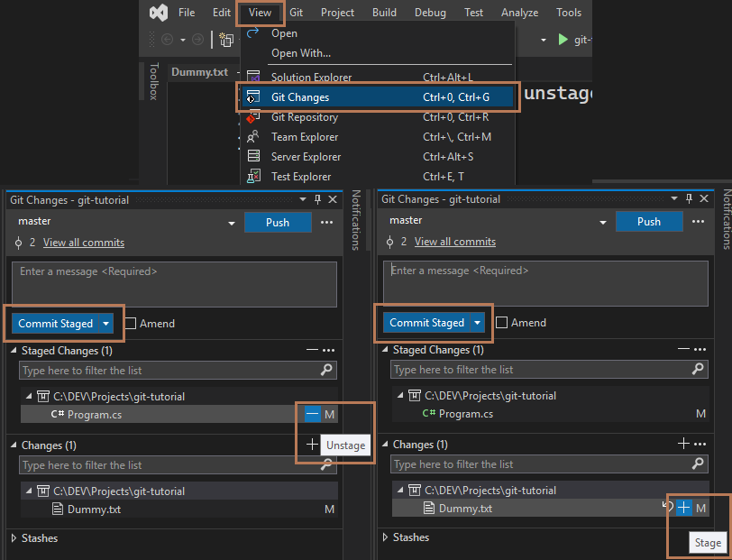Collapse Staged Changes section in right panel
The width and height of the screenshot is (732, 560).
tap(386, 350)
